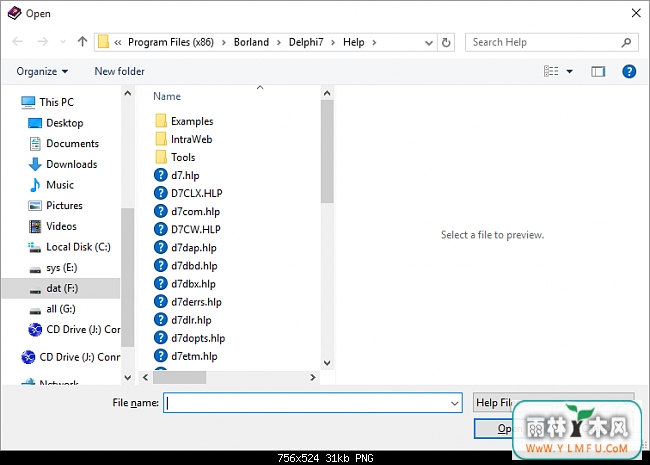Click Program Files (x86) in breadcrumb

click(171, 42)
